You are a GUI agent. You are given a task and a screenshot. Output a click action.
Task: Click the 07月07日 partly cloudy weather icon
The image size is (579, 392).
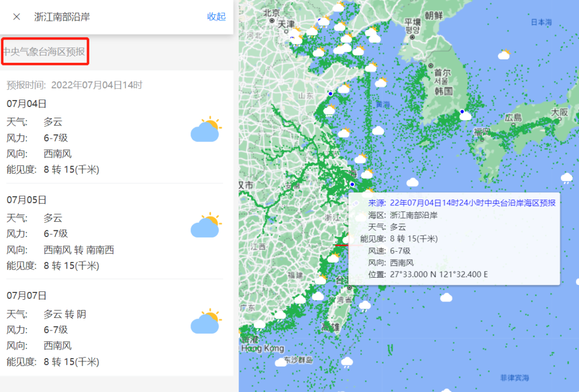tap(205, 322)
